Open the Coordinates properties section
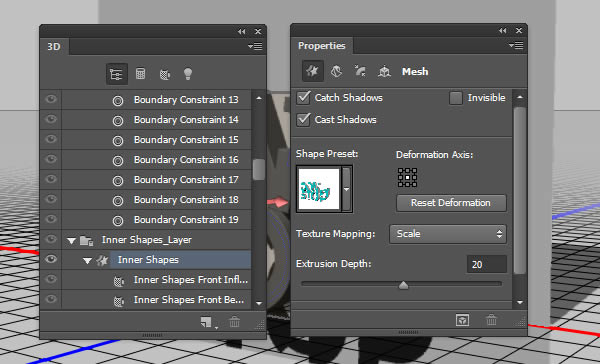 coord(384,71)
